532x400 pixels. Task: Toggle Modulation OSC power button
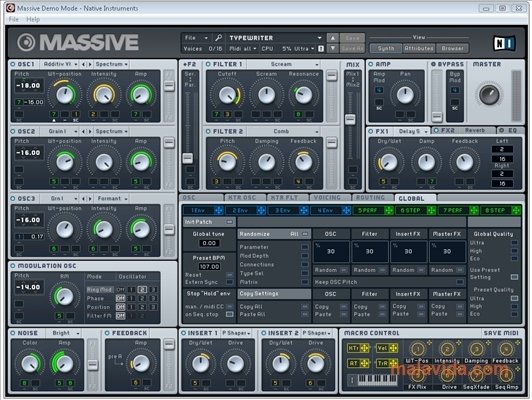click(x=13, y=266)
